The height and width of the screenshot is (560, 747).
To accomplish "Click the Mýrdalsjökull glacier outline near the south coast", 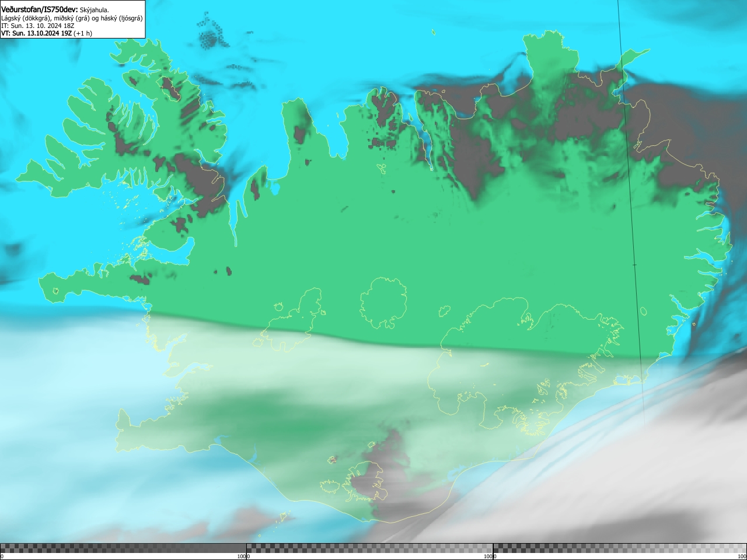I will [x=366, y=481].
